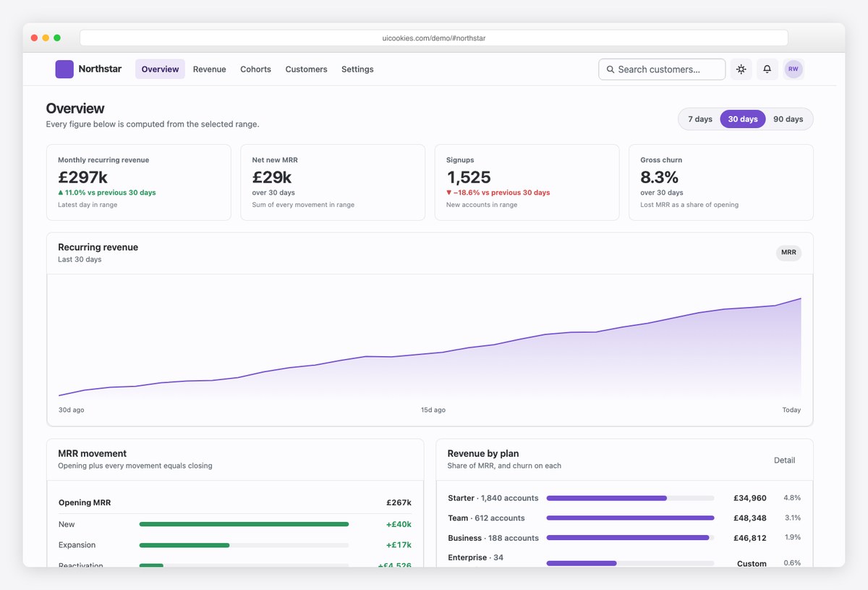This screenshot has height=590, width=868.
Task: Click the 1.9% Business churn
Action: (792, 538)
